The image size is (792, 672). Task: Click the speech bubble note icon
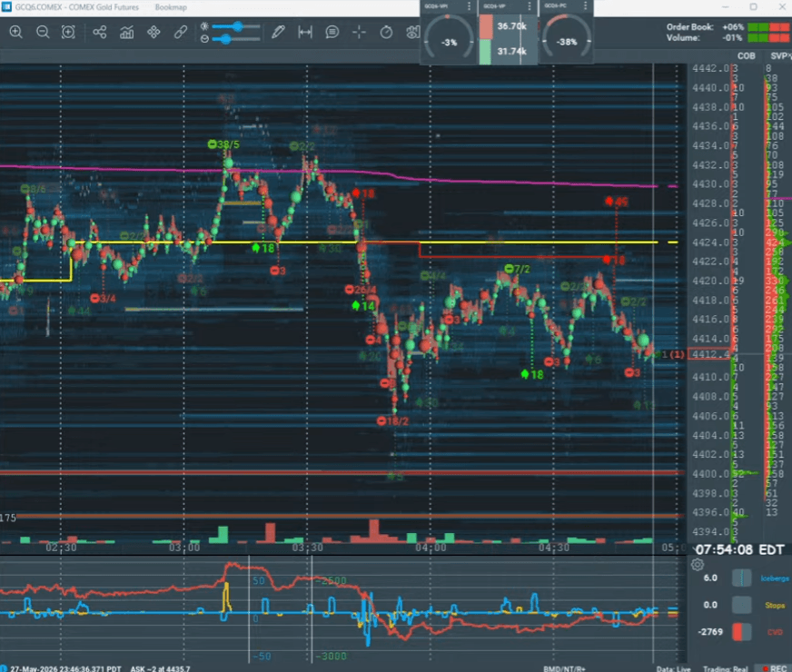pos(332,33)
